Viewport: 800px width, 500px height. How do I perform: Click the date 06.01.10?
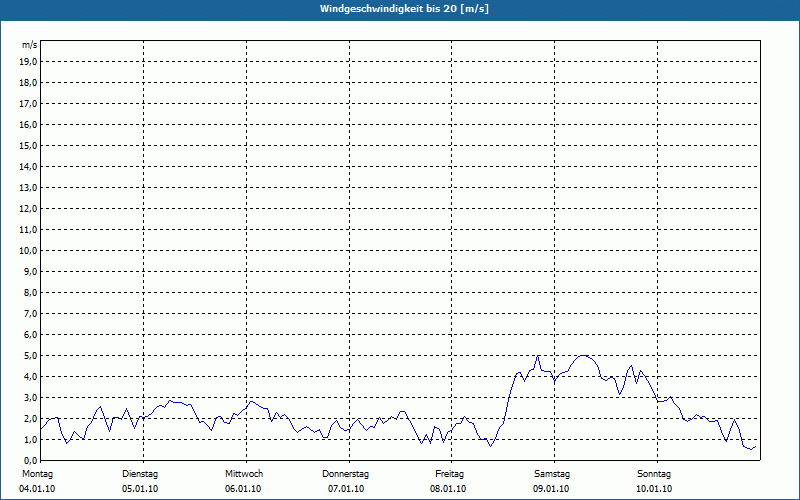243,489
